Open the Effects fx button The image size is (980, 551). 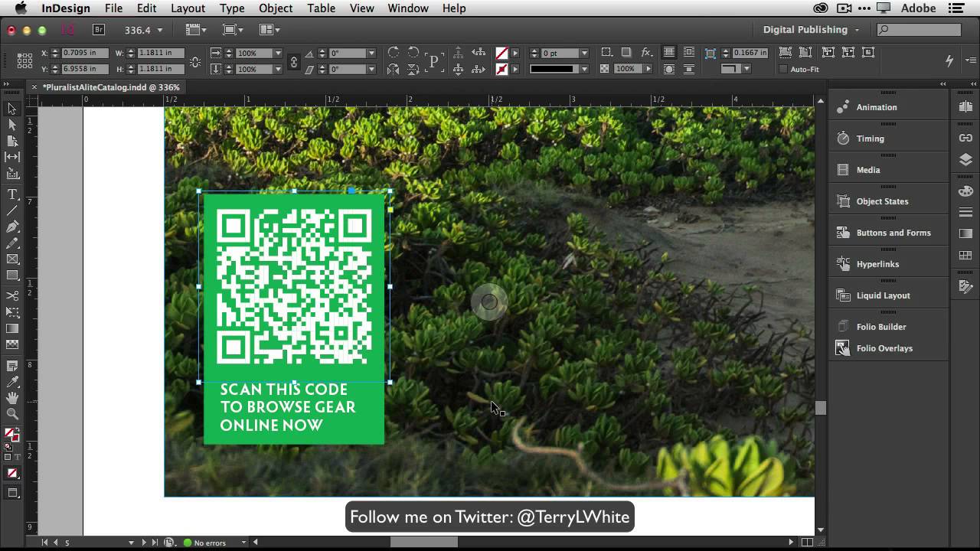pyautogui.click(x=646, y=53)
